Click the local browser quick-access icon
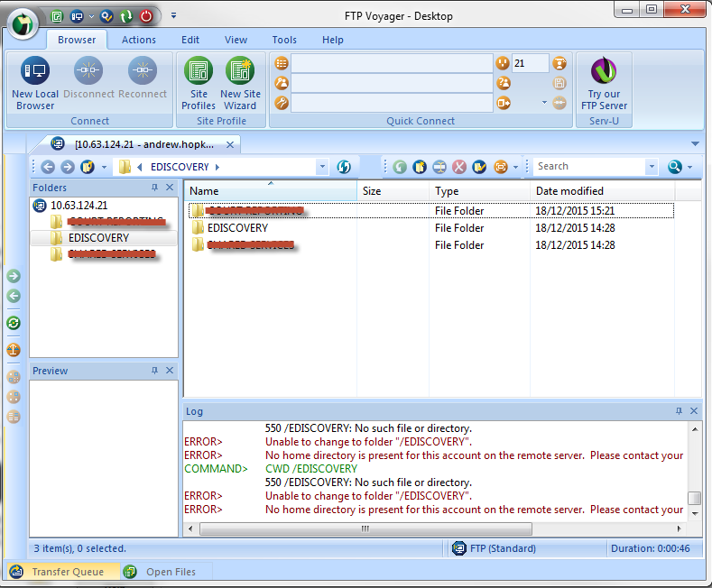712x588 pixels. point(77,17)
